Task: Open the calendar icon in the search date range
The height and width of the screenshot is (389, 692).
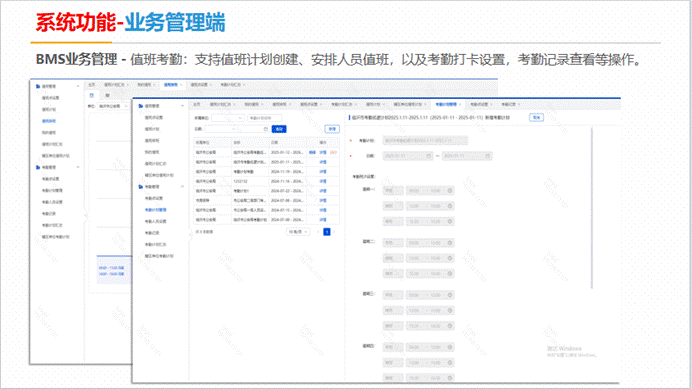Action: (266, 129)
